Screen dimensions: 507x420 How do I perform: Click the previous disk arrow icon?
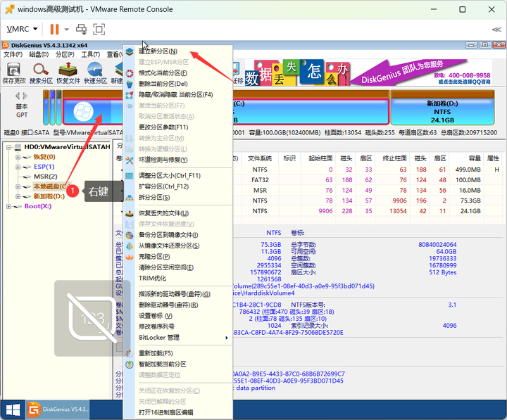(18, 96)
